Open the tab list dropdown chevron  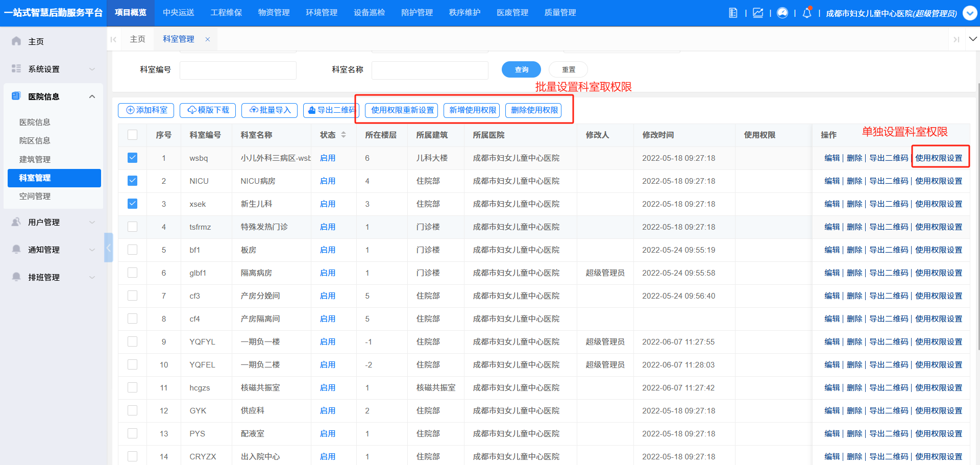coord(973,39)
